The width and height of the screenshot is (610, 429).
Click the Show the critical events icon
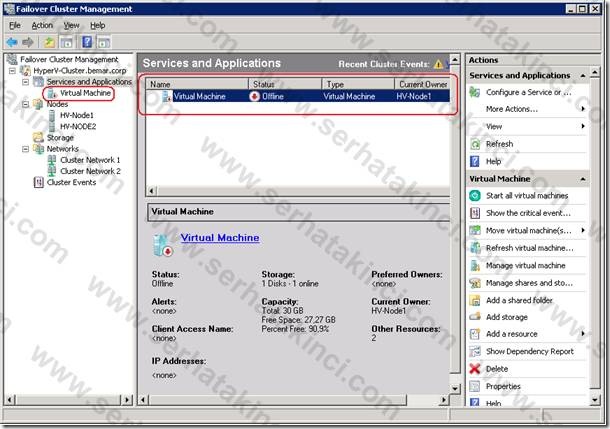[x=475, y=213]
